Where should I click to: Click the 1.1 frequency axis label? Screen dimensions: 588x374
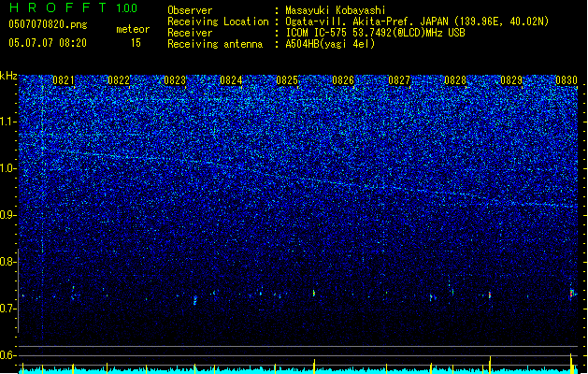[x=8, y=122]
